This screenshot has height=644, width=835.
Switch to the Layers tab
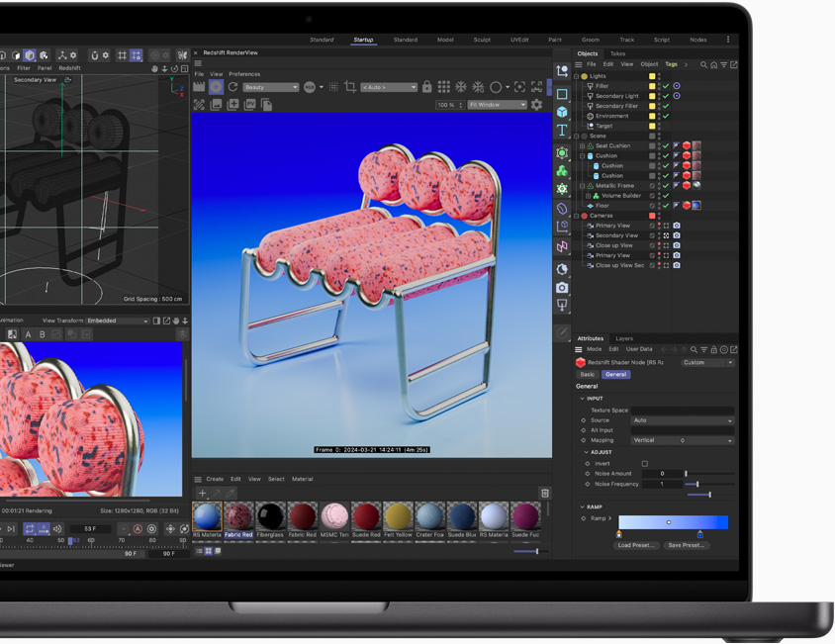[x=624, y=338]
